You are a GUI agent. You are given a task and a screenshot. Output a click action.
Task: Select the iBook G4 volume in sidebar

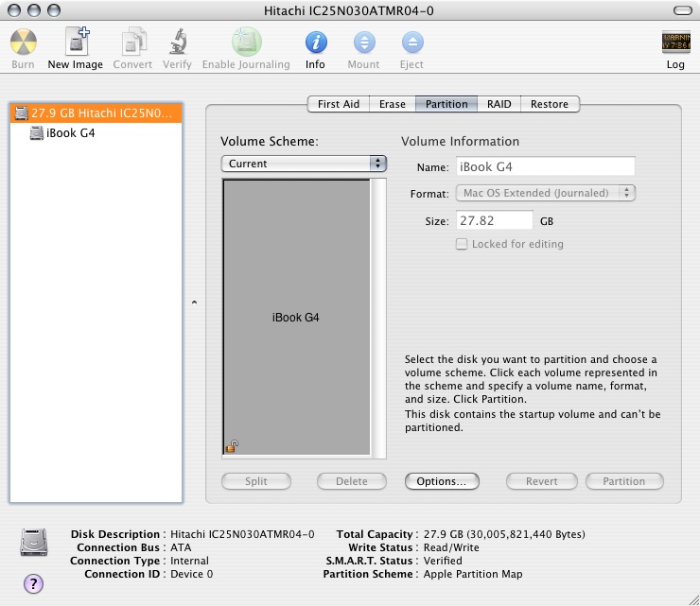96,133
